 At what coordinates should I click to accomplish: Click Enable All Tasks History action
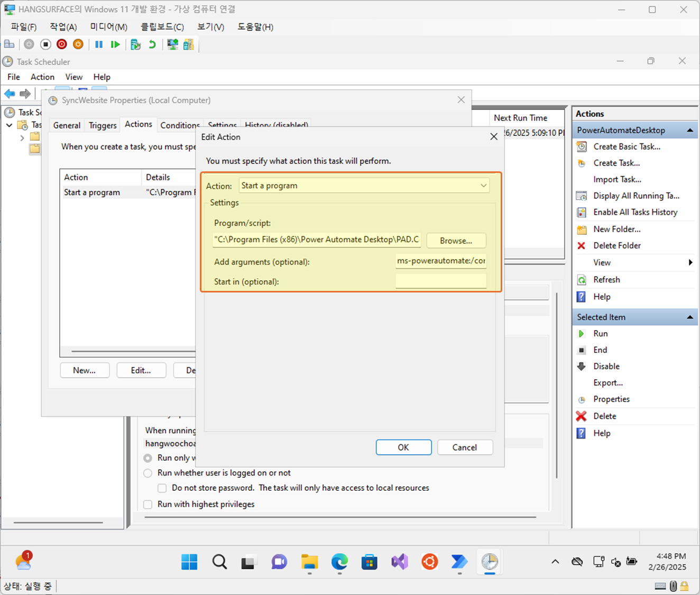pyautogui.click(x=635, y=212)
